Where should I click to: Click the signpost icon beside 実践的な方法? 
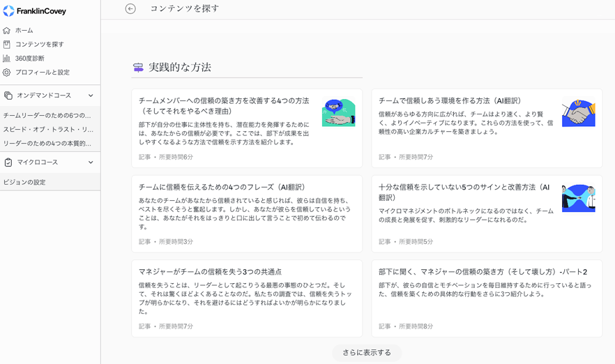[x=138, y=68]
